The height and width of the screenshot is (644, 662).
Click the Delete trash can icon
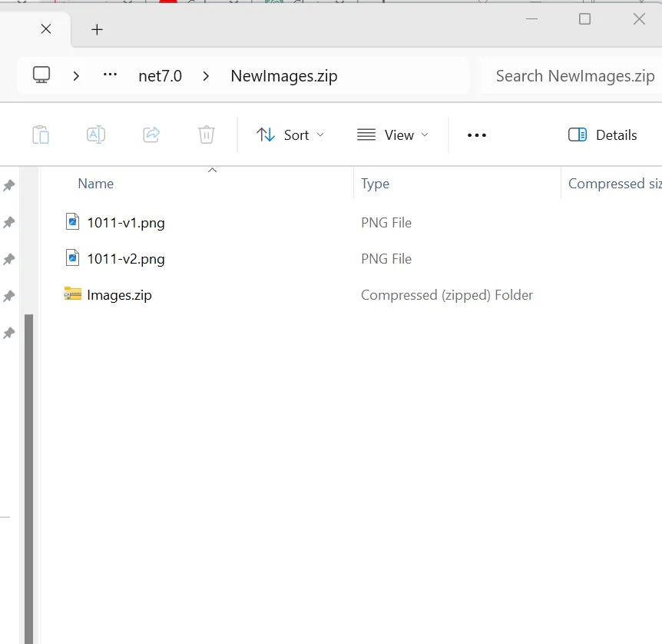[x=206, y=135]
